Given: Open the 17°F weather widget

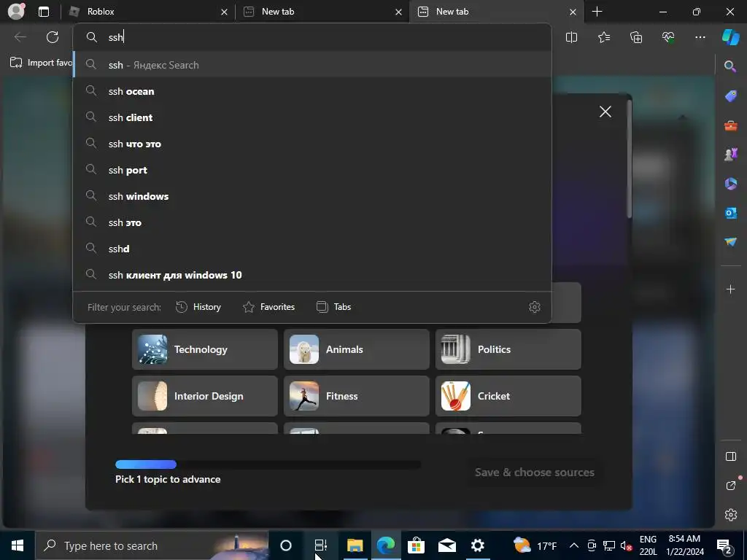Looking at the screenshot, I should [535, 545].
